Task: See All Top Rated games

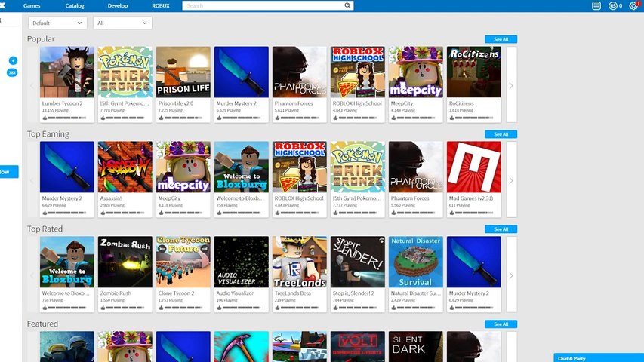Action: (501, 229)
